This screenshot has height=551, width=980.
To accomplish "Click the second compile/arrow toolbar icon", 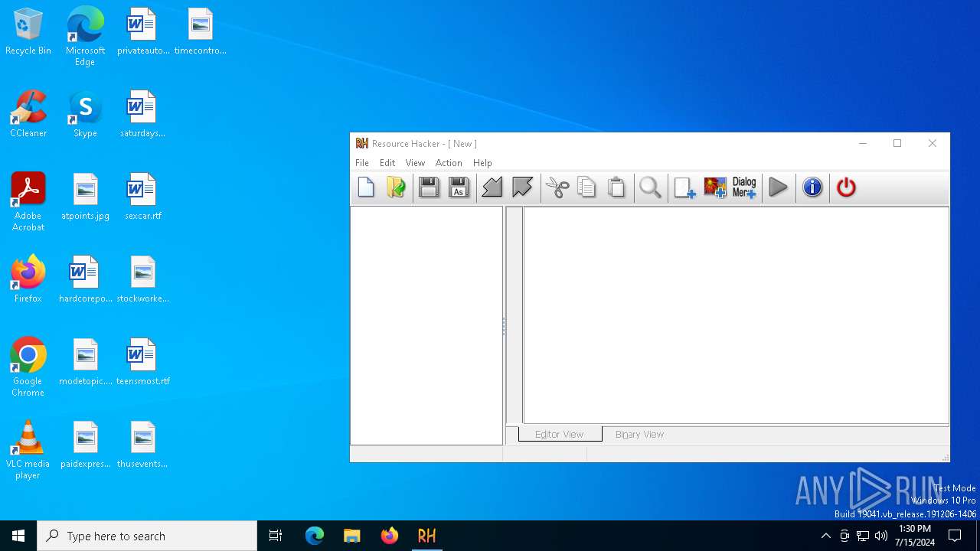I will pos(522,187).
